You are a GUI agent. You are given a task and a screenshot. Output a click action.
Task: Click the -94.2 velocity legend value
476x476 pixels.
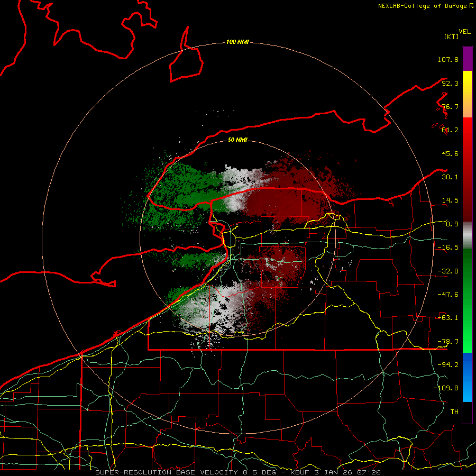448,364
